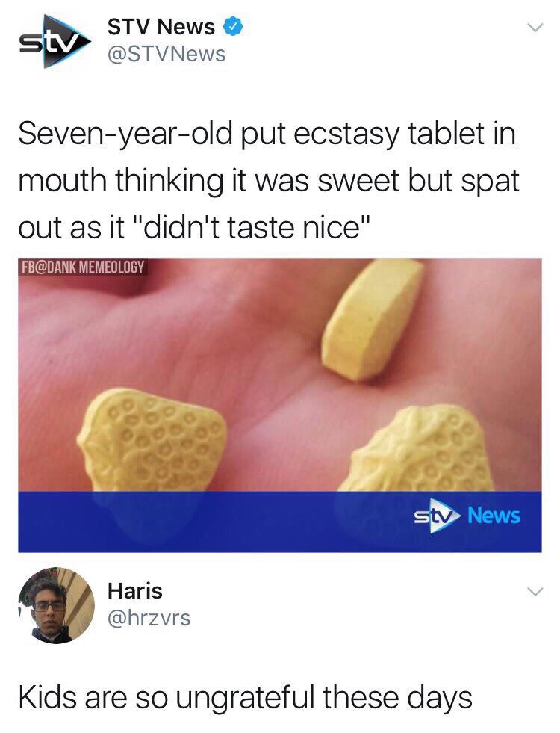Viewport: 560px width, 733px height.
Task: Click the blue verified badge beside STV News
Action: click(x=233, y=27)
